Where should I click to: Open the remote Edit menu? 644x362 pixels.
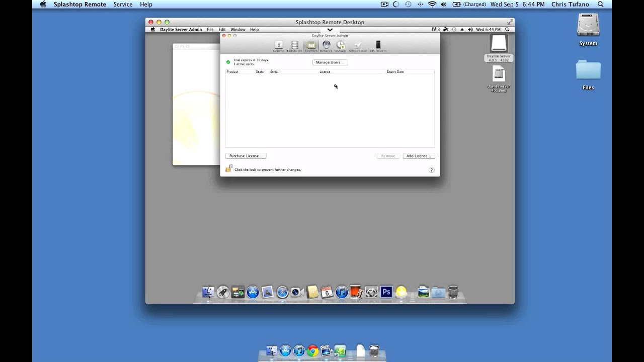(x=222, y=30)
